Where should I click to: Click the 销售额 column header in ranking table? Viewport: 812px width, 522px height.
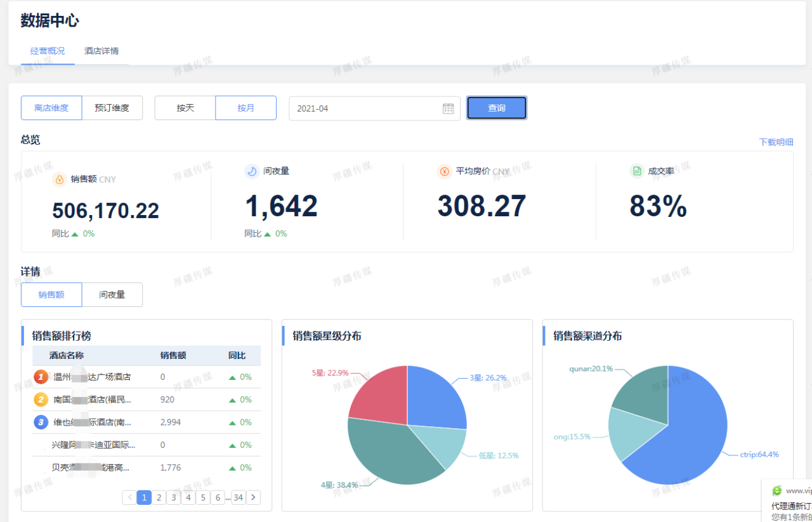coord(173,356)
